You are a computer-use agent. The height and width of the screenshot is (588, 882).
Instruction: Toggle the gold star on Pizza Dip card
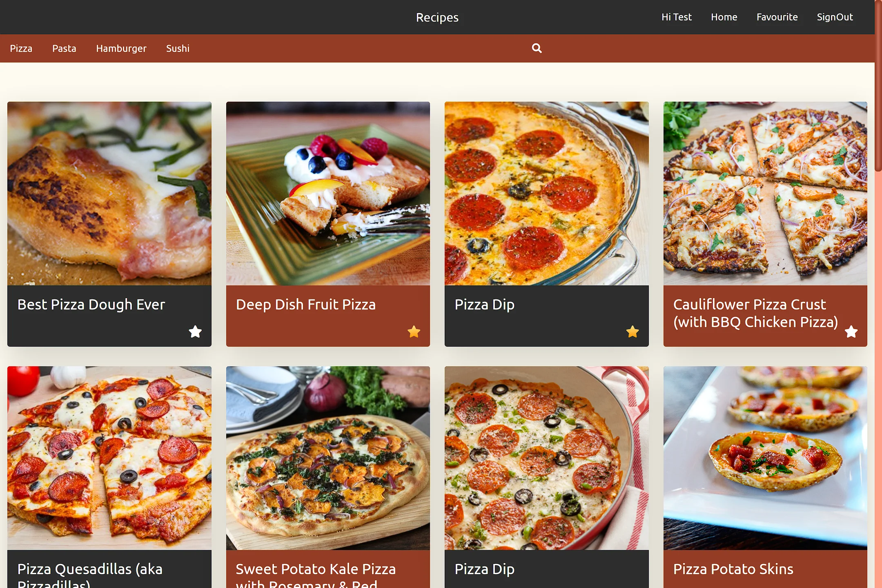632,331
